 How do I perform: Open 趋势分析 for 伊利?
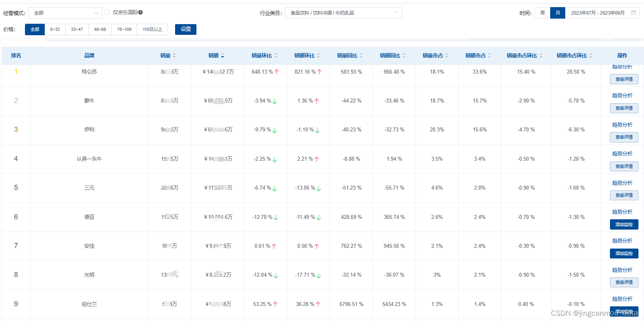622,125
